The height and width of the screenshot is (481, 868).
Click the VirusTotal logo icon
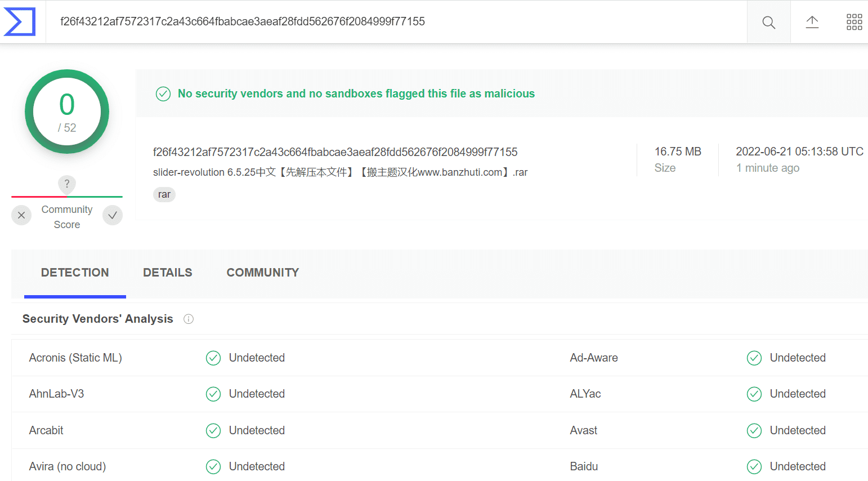tap(20, 22)
